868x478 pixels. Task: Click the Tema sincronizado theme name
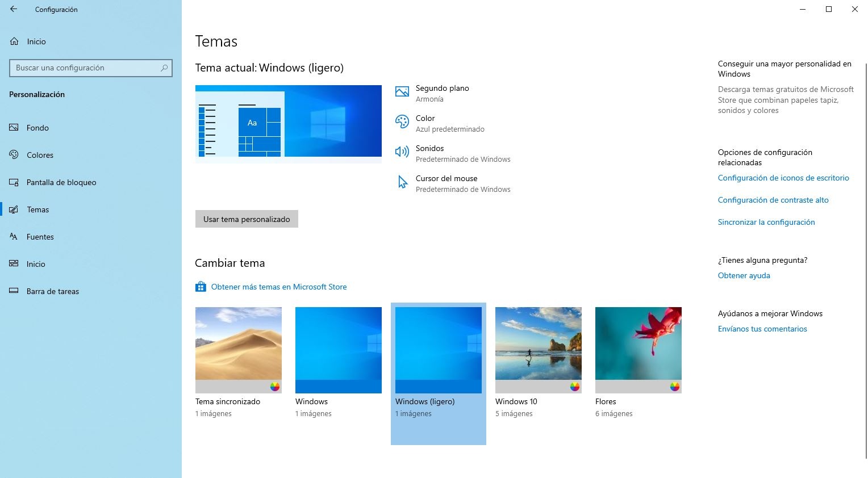[228, 401]
